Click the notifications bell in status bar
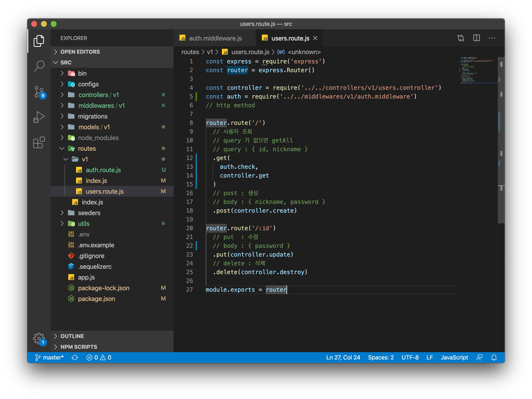This screenshot has height=399, width=532. pos(494,358)
